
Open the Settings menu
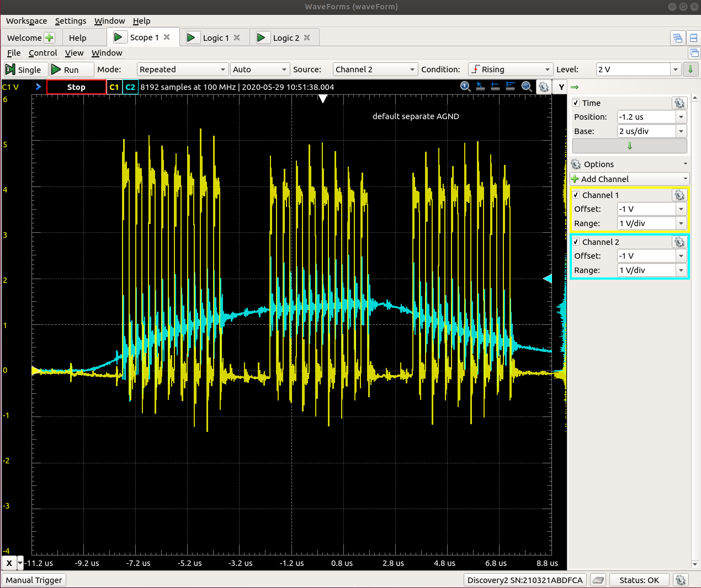tap(71, 21)
